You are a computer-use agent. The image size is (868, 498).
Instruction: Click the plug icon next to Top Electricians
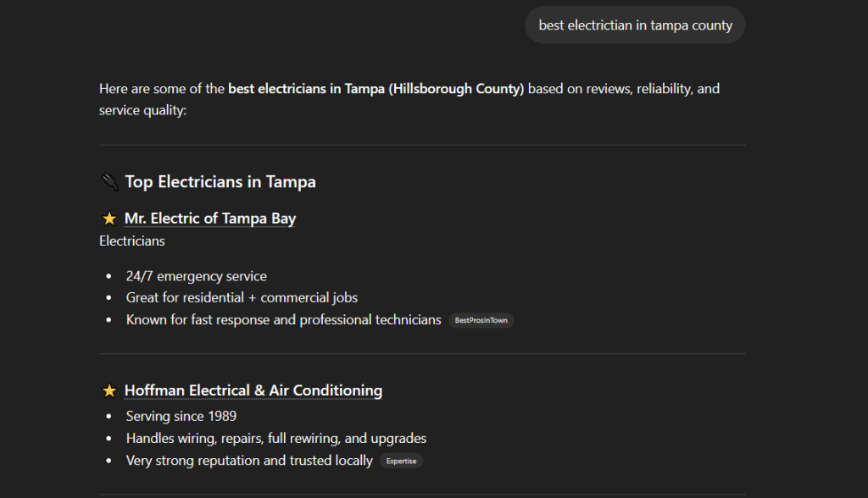tap(108, 181)
